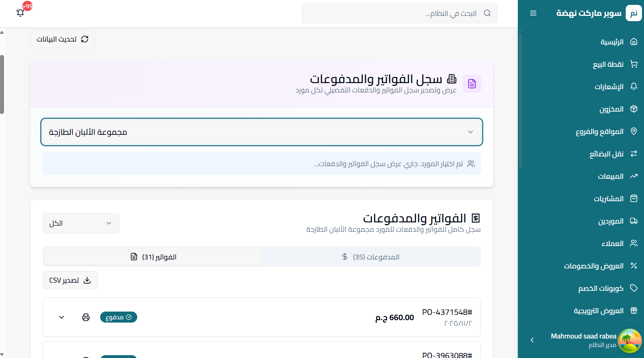This screenshot has width=644, height=358.
Task: Collapse user profile panel arrow
Action: 532,340
